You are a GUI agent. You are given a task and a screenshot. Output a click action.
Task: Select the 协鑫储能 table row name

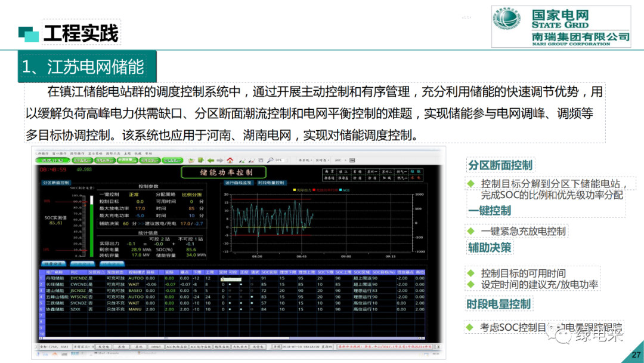pos(54,309)
